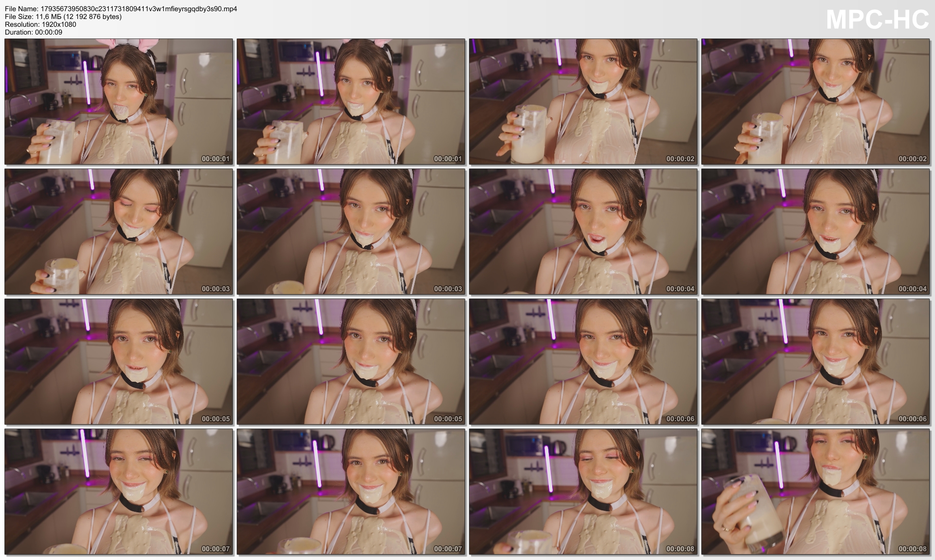Select second thumbnail stamped 00:00:07
This screenshot has height=560, width=935.
click(351, 492)
